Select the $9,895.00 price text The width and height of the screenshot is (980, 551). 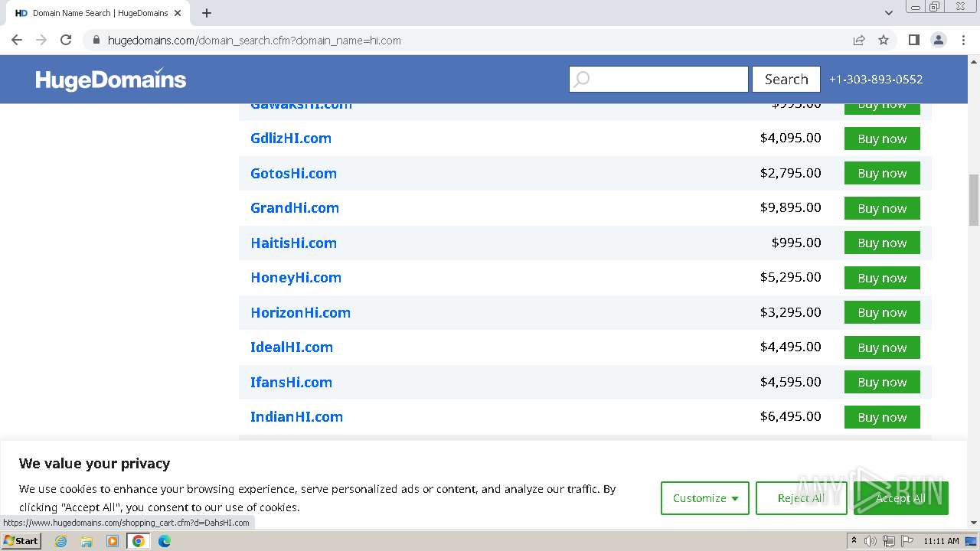(790, 207)
